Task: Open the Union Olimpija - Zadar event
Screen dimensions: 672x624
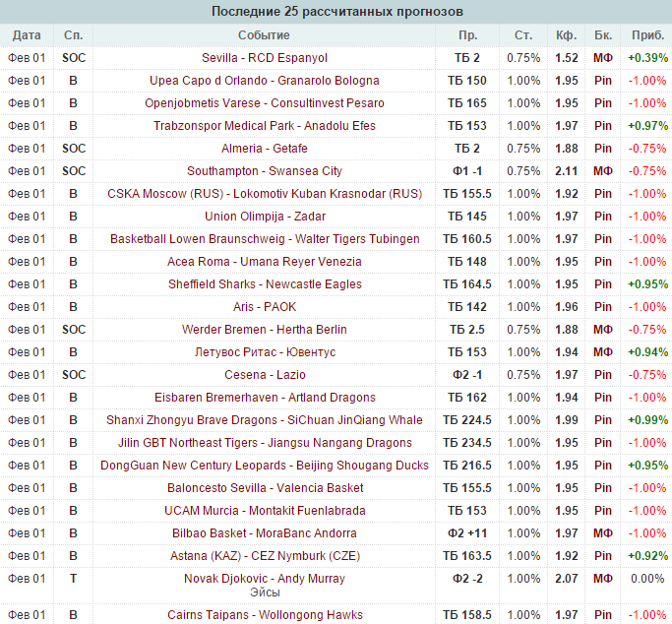Action: (265, 217)
